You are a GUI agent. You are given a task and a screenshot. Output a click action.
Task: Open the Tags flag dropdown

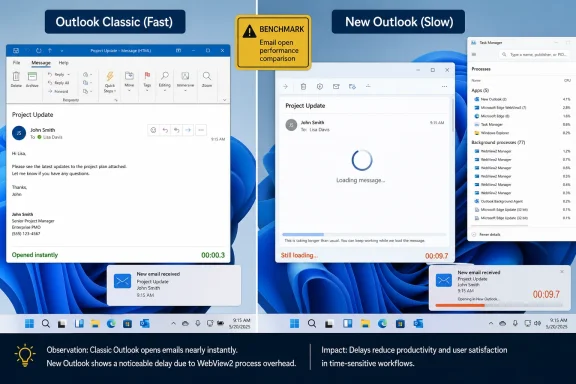point(147,81)
